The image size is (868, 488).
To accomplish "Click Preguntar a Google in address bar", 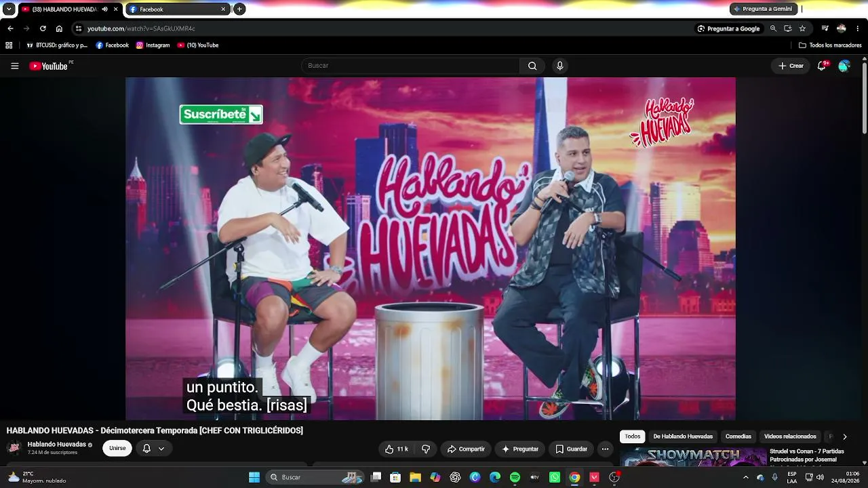I will coord(728,28).
